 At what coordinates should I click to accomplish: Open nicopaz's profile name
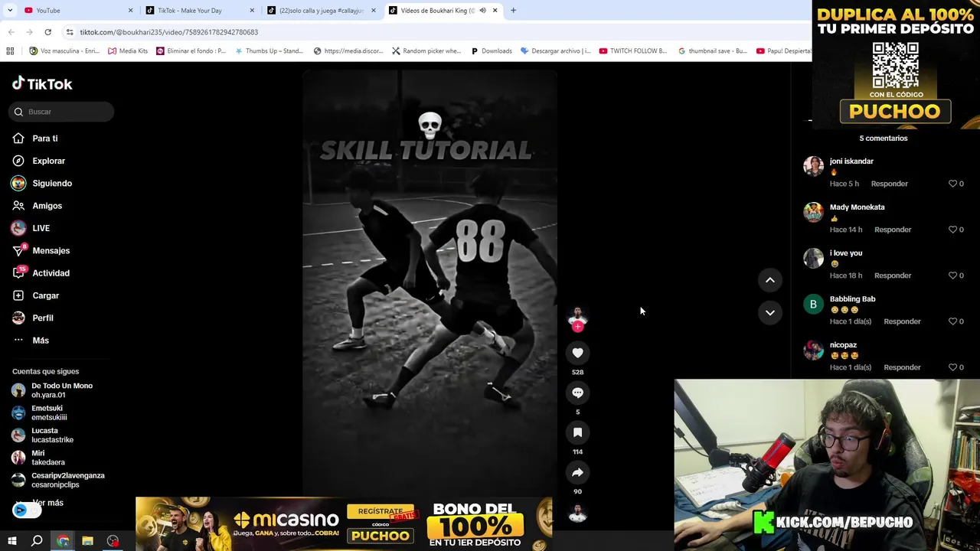tap(843, 345)
